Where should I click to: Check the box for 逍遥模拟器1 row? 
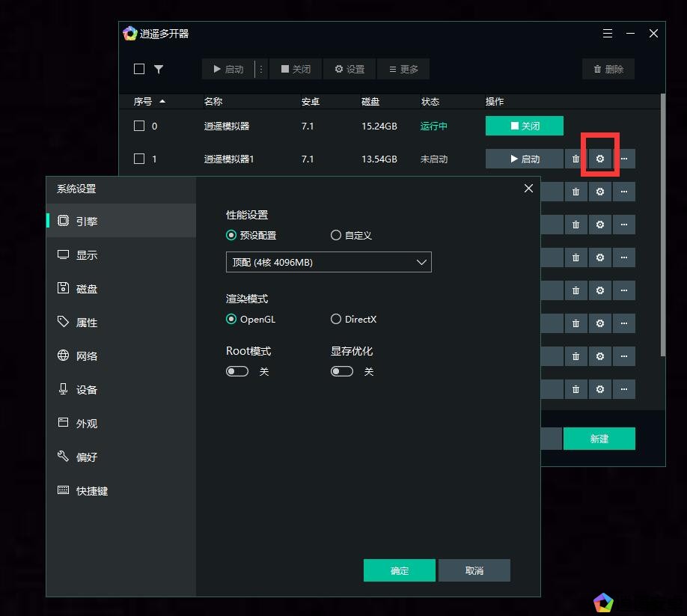pos(139,159)
